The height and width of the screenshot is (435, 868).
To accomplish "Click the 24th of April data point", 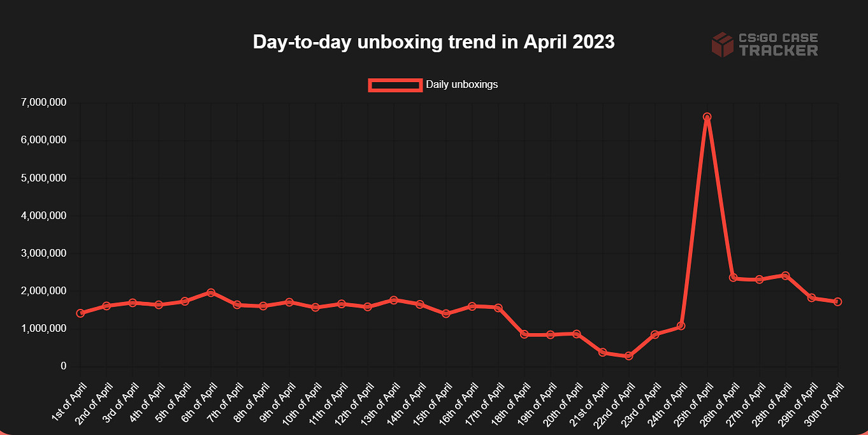I will (681, 325).
